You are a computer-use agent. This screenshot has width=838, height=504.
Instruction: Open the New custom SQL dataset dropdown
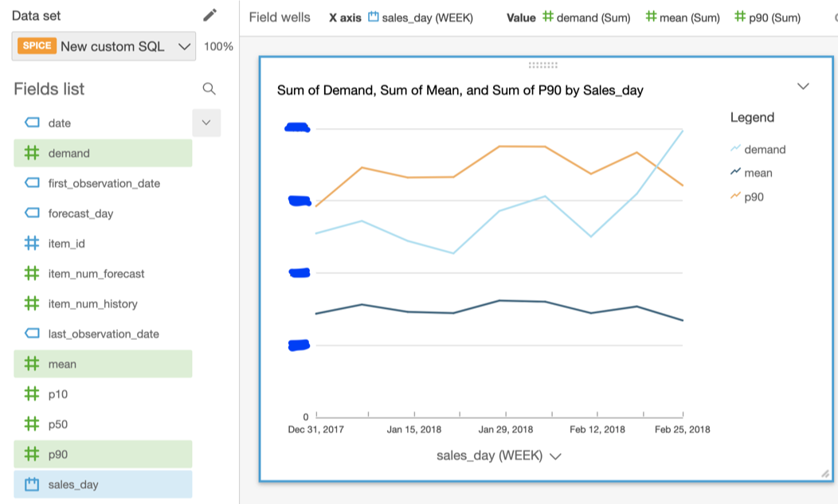104,46
